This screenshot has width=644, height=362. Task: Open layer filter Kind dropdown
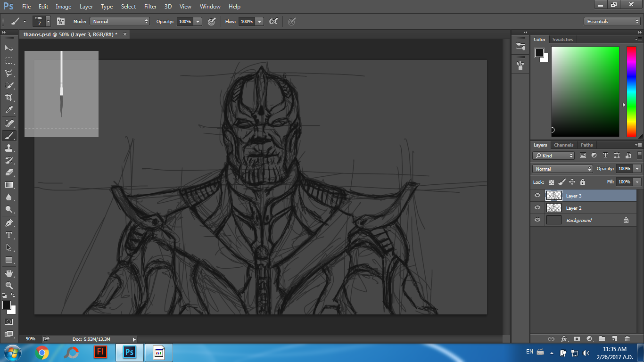click(553, 156)
